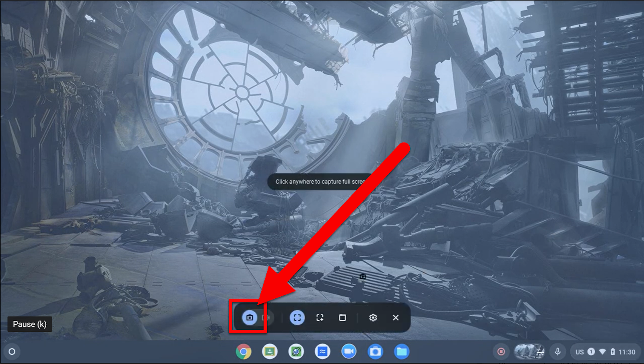View the notification count badge
Image resolution: width=644 pixels, height=364 pixels.
[x=591, y=352]
